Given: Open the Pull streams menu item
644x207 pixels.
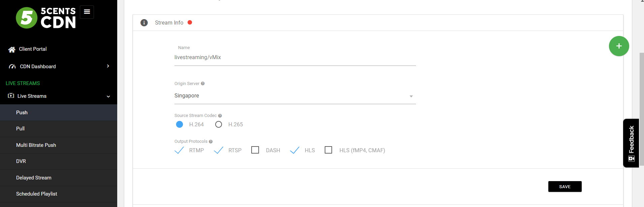Looking at the screenshot, I should [59, 129].
